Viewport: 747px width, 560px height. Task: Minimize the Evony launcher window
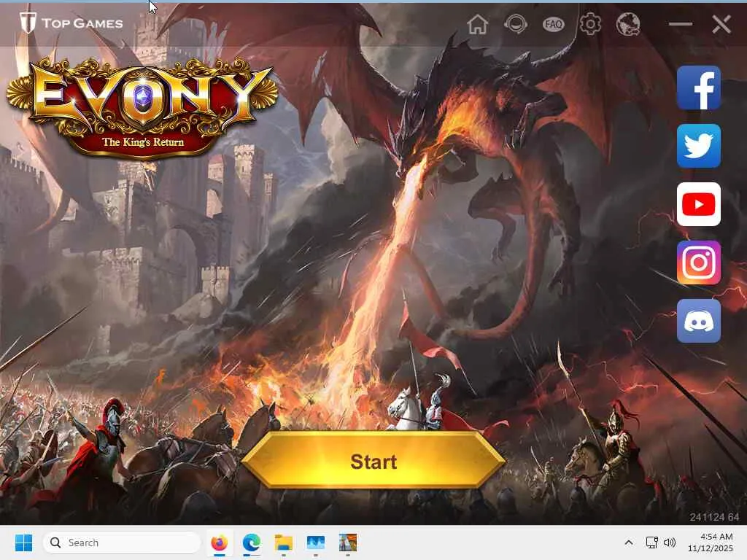(x=681, y=24)
